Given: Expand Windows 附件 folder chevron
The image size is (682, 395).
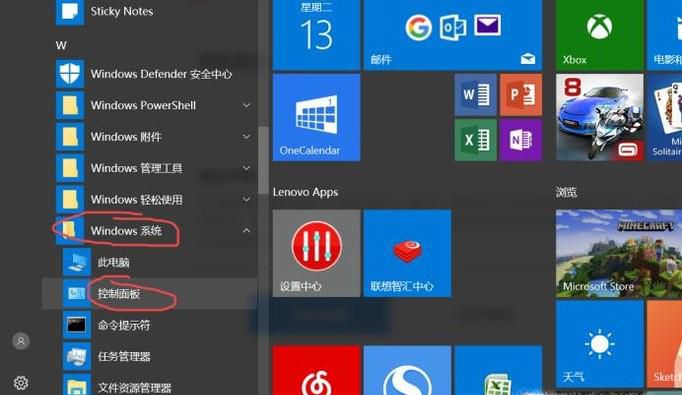Looking at the screenshot, I should 246,137.
